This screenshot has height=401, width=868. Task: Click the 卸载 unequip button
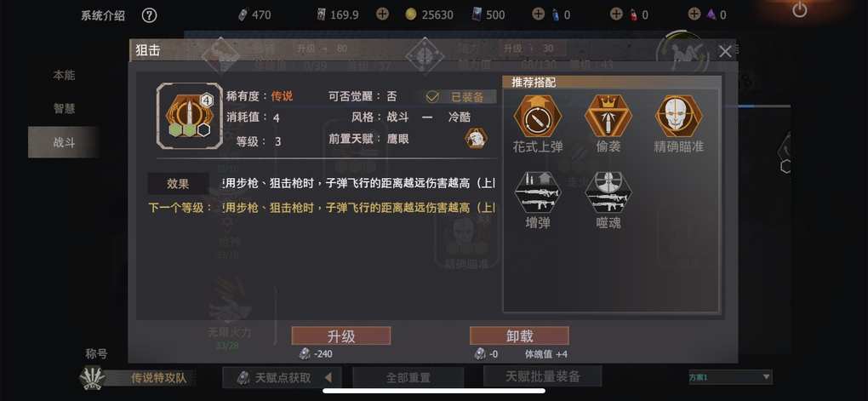click(519, 335)
